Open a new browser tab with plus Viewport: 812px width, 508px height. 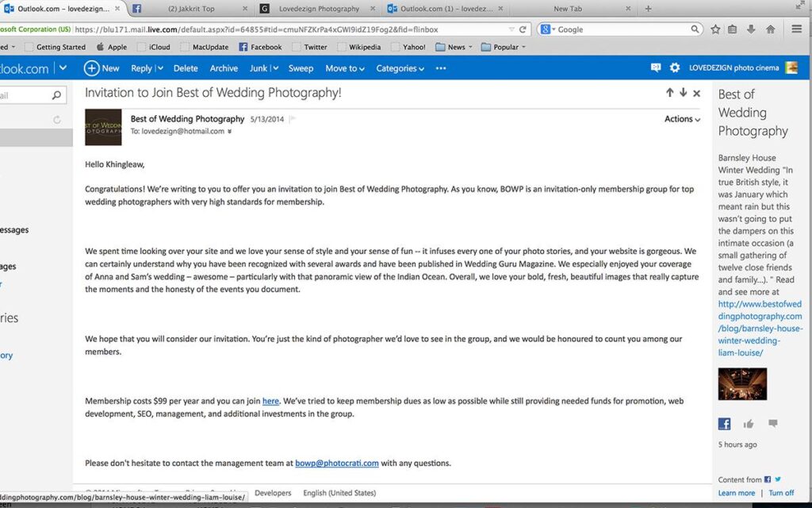tap(648, 8)
